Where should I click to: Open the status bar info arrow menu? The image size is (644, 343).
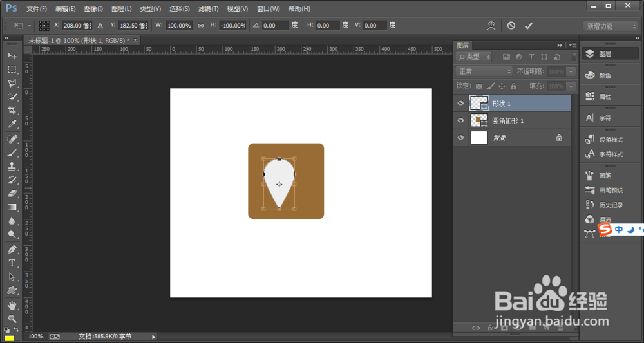[154, 337]
